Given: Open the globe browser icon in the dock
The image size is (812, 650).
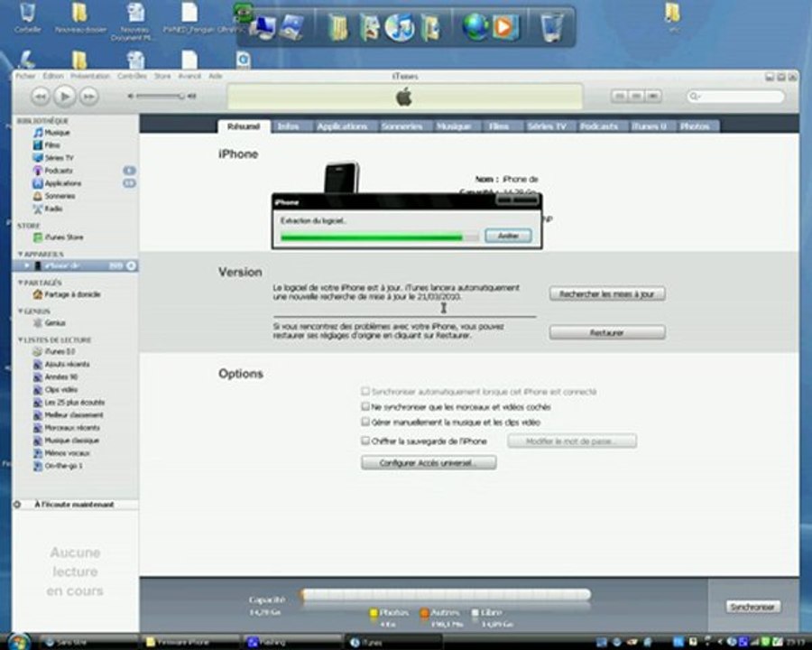Looking at the screenshot, I should (475, 27).
